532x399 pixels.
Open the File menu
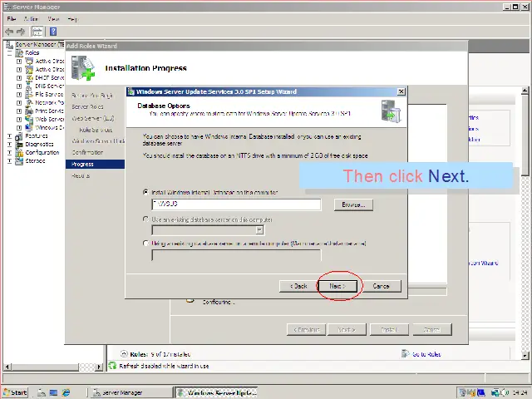coord(11,19)
